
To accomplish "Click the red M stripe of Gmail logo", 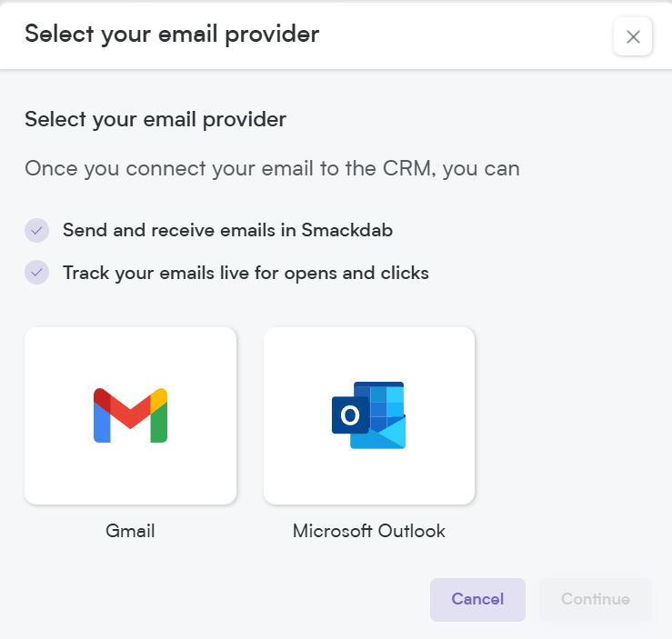I will (130, 409).
